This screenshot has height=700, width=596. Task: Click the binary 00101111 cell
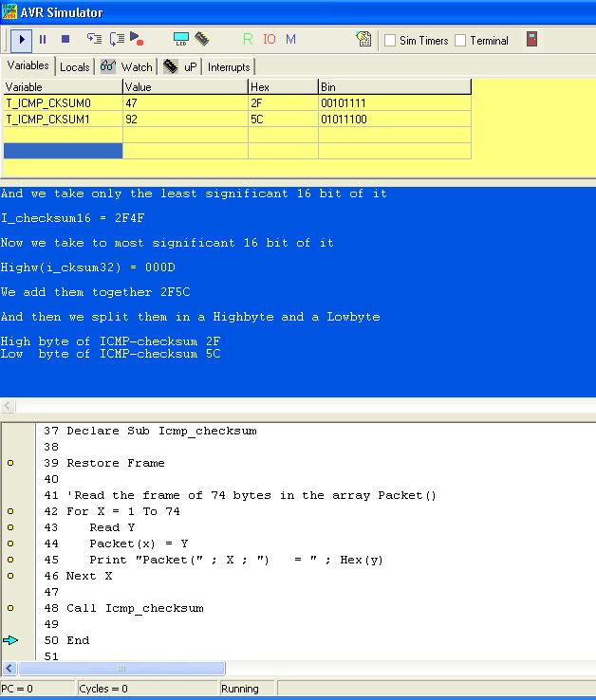[x=395, y=103]
